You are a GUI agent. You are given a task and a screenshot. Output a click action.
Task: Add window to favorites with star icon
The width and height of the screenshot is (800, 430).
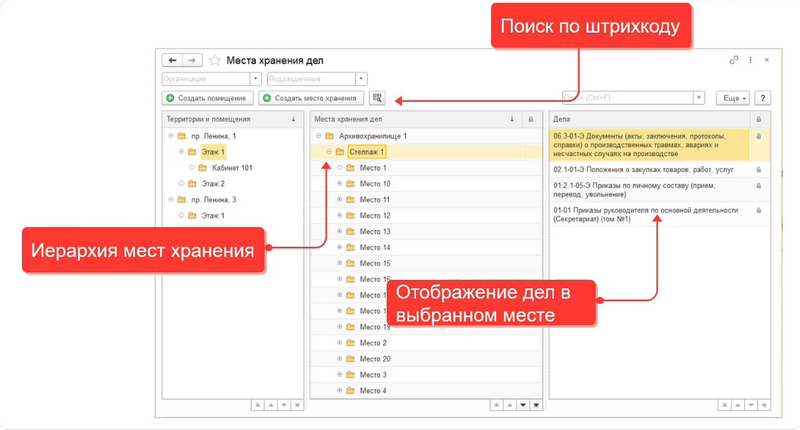pyautogui.click(x=214, y=60)
